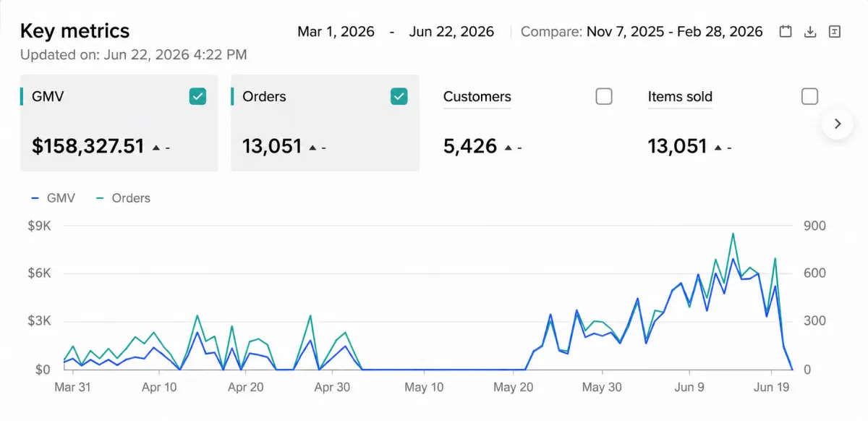This screenshot has width=868, height=421.
Task: Click the next metrics arrow
Action: coord(838,124)
